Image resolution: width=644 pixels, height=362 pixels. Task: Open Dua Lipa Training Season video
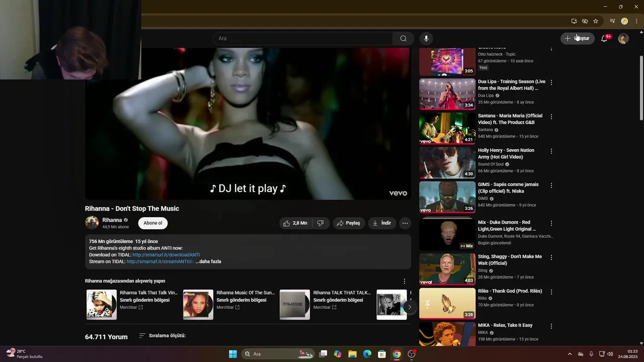pos(512,85)
